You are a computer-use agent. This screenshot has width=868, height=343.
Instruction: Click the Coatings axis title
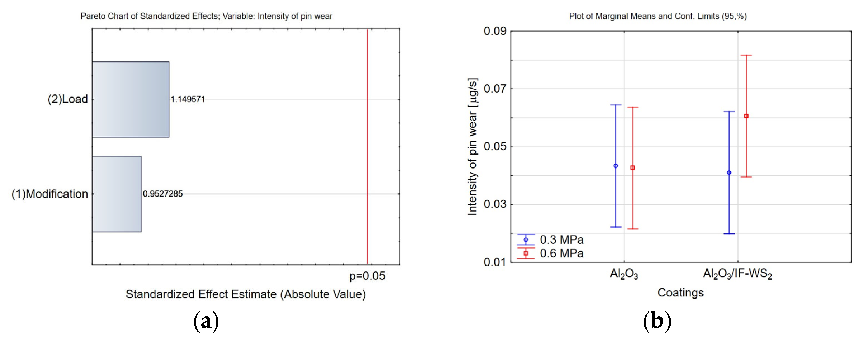pos(680,292)
